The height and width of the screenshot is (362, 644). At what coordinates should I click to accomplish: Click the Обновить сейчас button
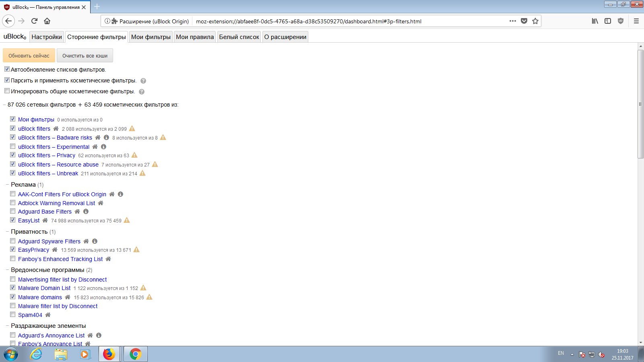(29, 56)
